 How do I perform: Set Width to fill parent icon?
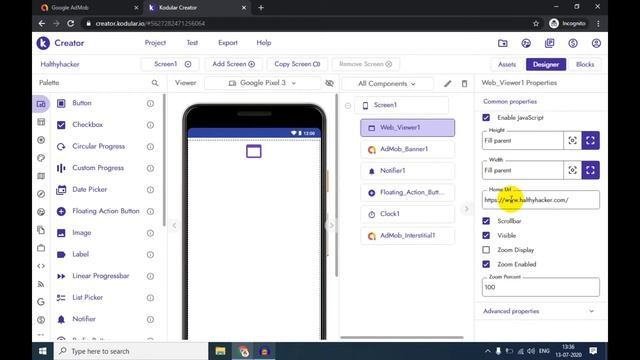(x=591, y=170)
